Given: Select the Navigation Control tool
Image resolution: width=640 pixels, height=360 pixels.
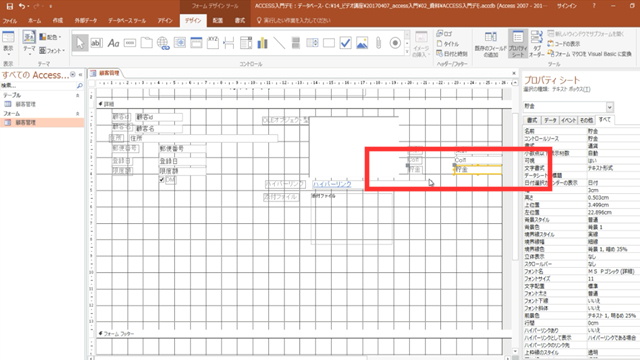Looking at the screenshot, I should 196,43.
